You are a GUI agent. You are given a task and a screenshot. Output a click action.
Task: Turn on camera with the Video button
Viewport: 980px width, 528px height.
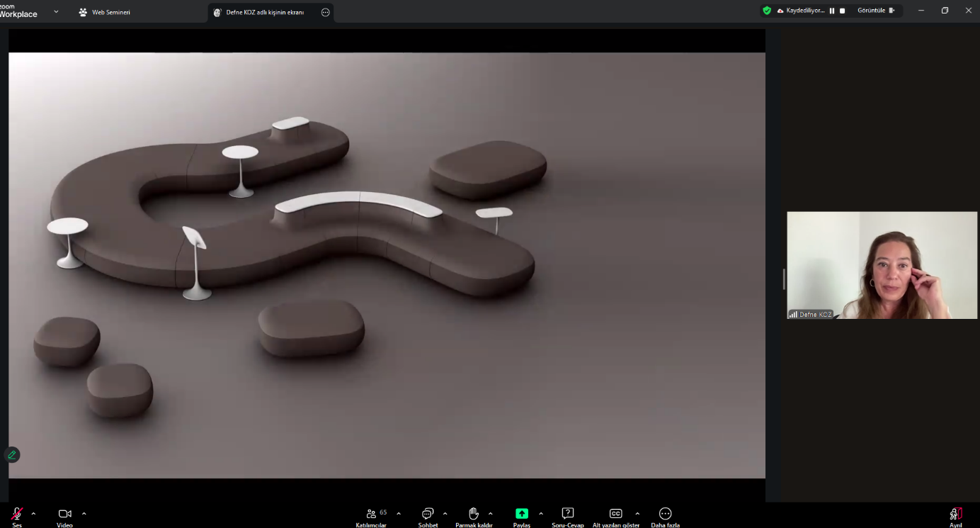coord(64,514)
